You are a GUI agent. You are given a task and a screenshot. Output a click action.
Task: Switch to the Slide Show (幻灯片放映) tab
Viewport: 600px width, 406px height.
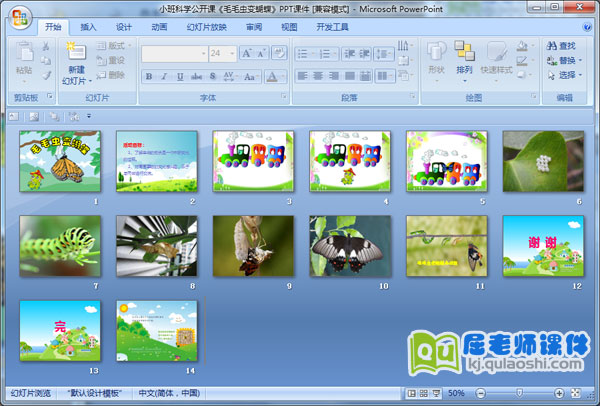(205, 27)
